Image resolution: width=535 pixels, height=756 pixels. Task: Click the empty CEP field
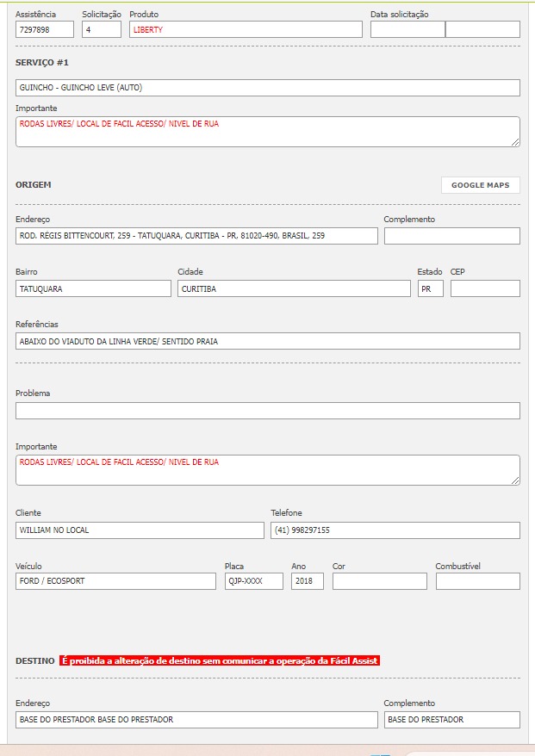pos(485,288)
